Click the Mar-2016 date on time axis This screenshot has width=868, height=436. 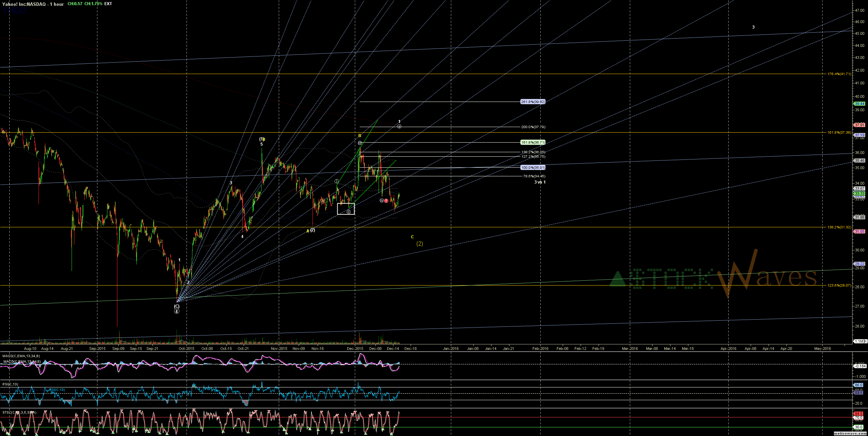coord(630,349)
